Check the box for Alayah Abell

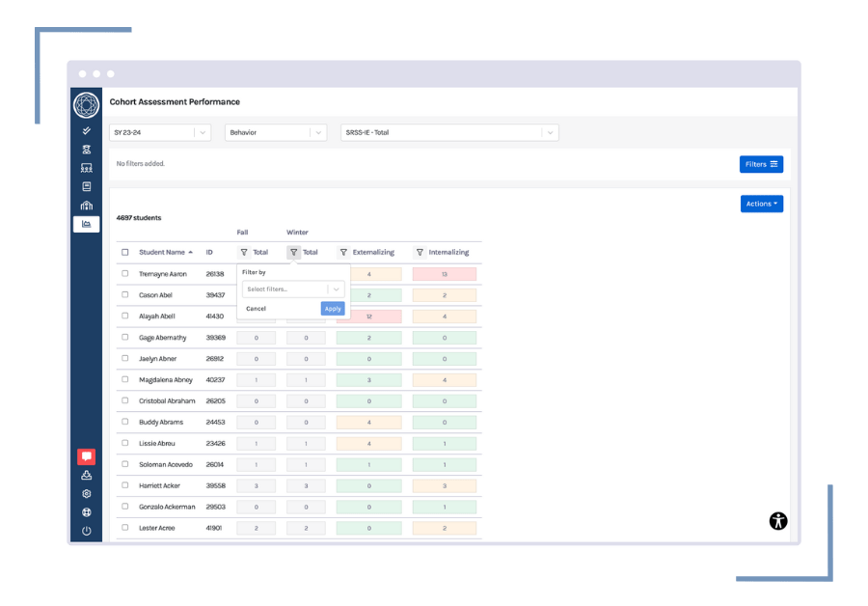tap(125, 316)
